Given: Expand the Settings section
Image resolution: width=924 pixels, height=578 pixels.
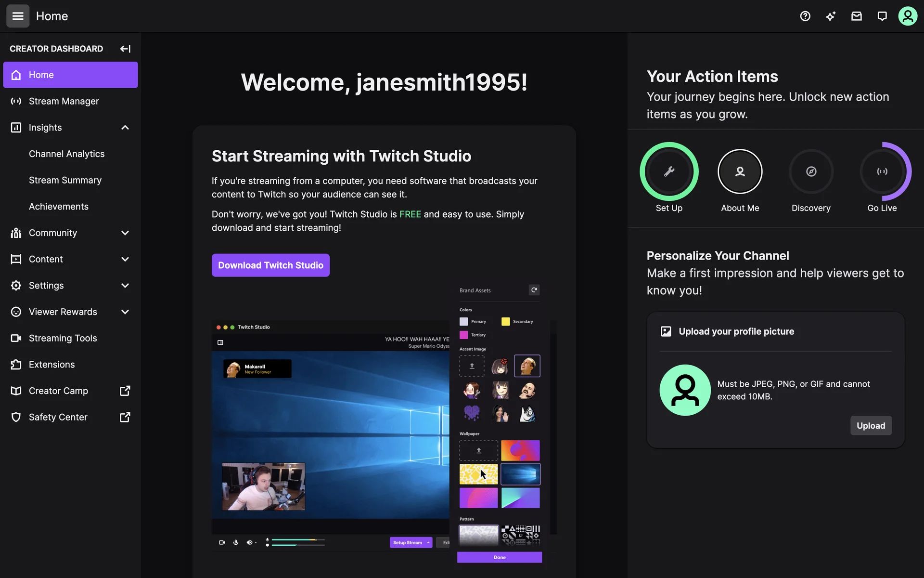Looking at the screenshot, I should click(125, 286).
